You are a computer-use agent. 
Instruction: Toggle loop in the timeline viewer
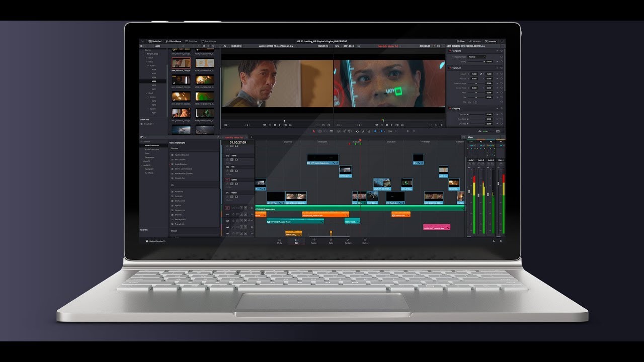click(404, 125)
